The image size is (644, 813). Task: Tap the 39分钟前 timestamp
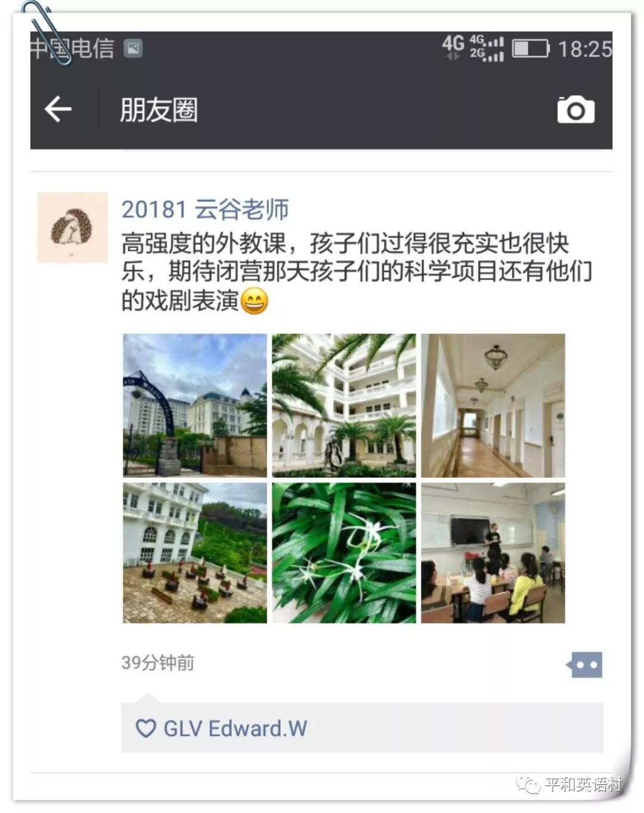coord(158,663)
